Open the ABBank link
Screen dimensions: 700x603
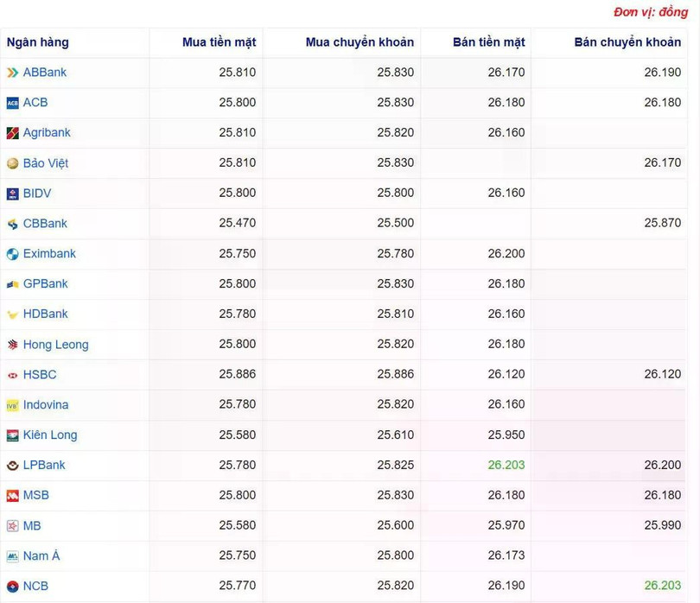tap(45, 73)
